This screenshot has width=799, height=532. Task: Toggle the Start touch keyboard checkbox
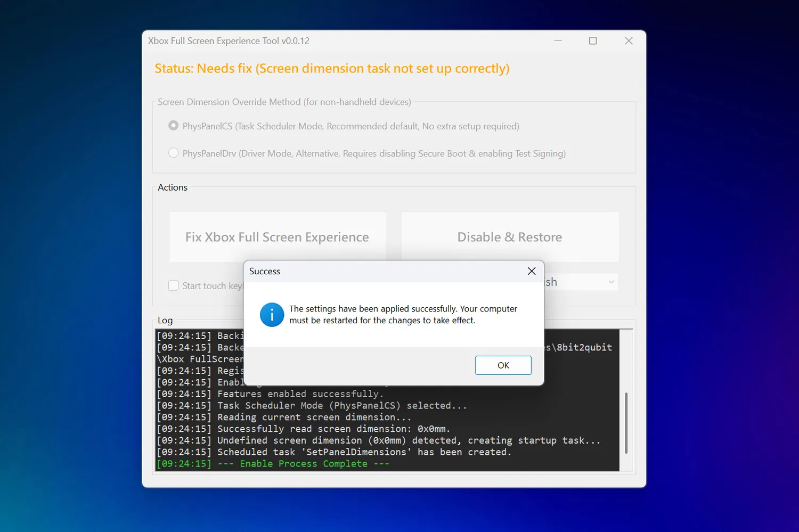click(173, 286)
